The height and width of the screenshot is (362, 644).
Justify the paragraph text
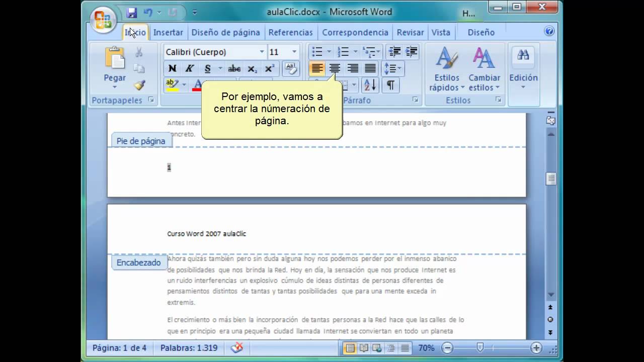pyautogui.click(x=370, y=68)
